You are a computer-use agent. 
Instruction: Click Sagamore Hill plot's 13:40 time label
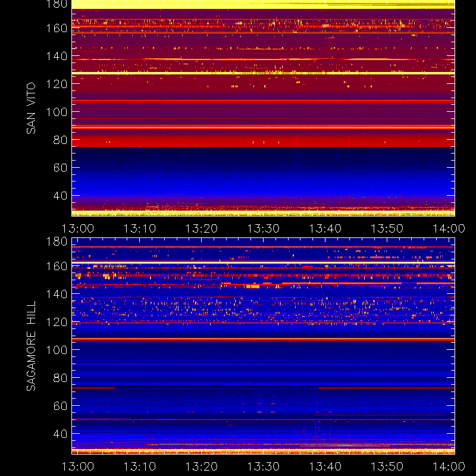click(325, 466)
